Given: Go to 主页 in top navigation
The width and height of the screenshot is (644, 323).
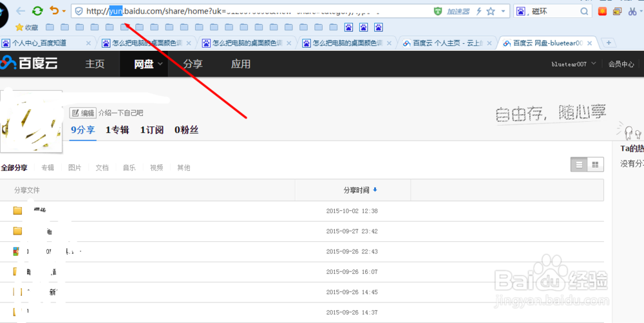Looking at the screenshot, I should [95, 64].
